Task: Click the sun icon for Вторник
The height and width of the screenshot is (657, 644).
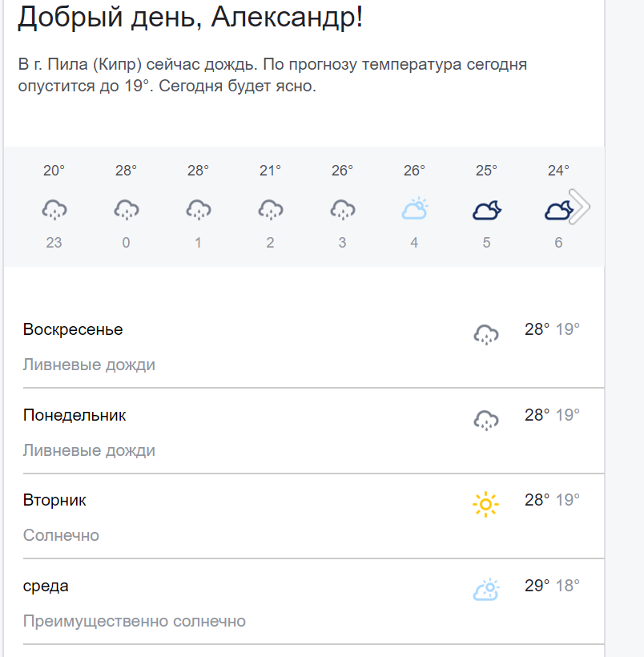Action: click(x=485, y=504)
